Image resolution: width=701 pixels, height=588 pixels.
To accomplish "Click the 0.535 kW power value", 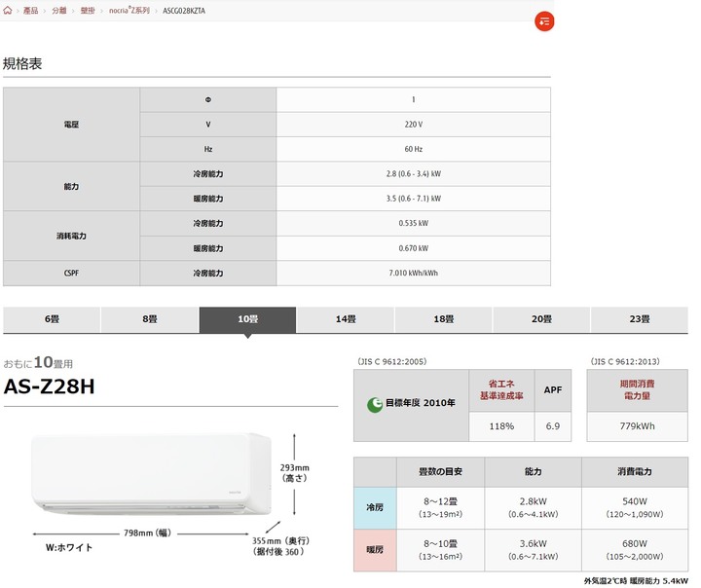I will coord(413,223).
